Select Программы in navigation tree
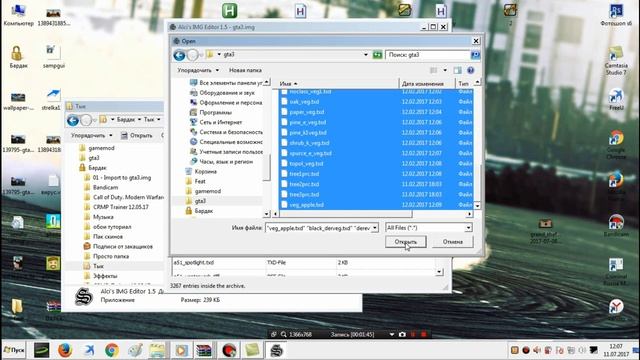This screenshot has width=640, height=360. [211, 112]
